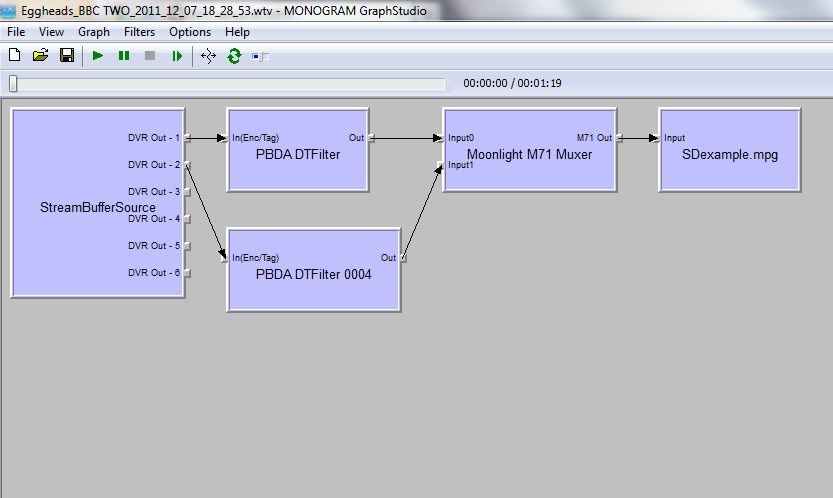Click the seek bar track
Image resolution: width=833 pixels, height=498 pixels.
coord(227,84)
